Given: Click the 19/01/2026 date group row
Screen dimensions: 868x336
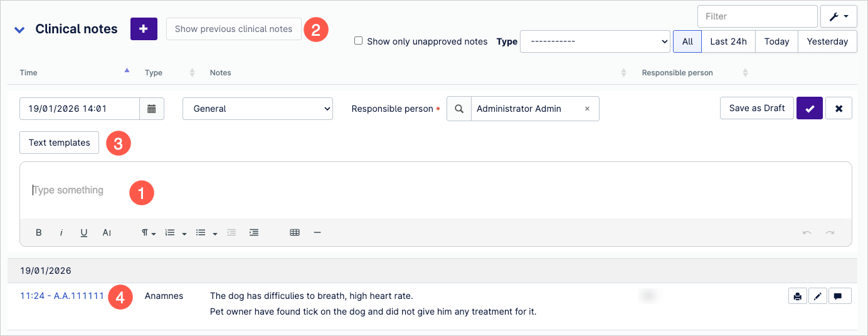Looking at the screenshot, I should point(432,271).
